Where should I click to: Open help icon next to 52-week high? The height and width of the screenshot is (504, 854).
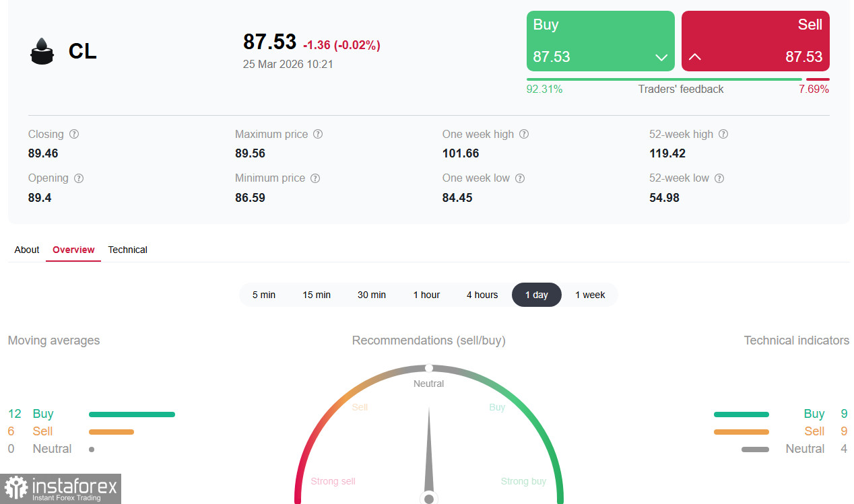723,134
